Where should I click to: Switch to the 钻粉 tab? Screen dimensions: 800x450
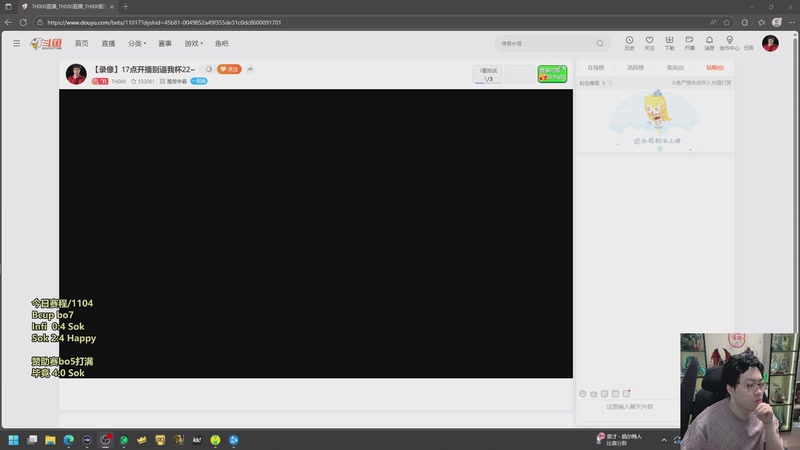tap(715, 67)
